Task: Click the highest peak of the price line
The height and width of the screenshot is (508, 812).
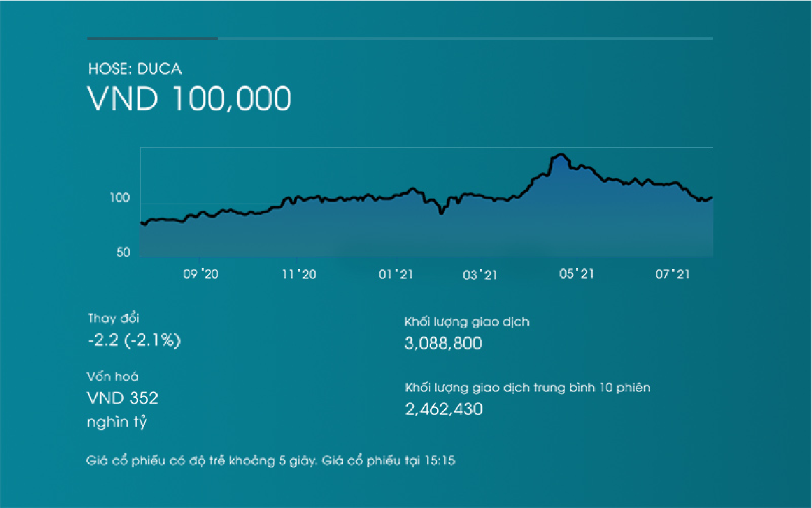Action: (x=561, y=155)
